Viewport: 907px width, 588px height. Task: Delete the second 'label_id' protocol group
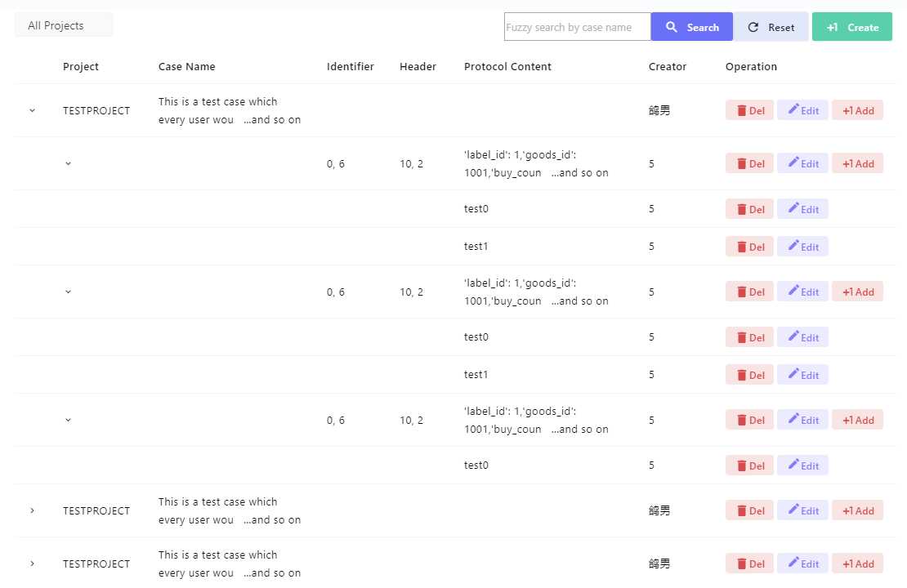pyautogui.click(x=749, y=292)
